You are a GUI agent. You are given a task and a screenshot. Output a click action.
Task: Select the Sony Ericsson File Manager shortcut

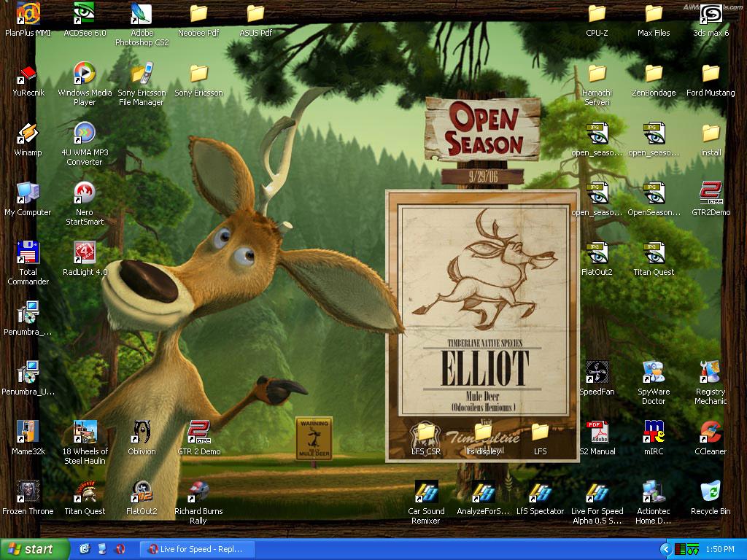coord(142,74)
